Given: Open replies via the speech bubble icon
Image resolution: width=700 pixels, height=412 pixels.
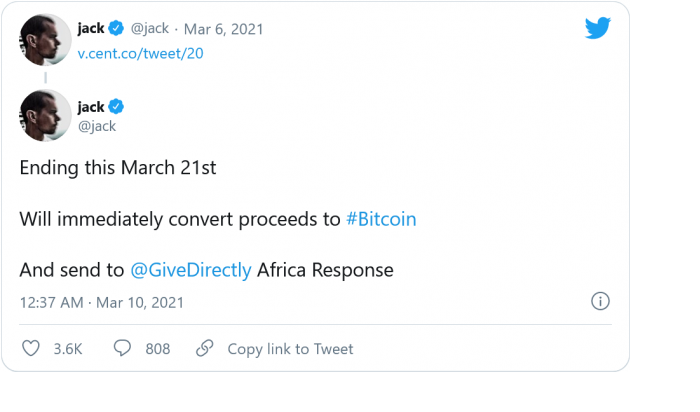Looking at the screenshot, I should click(x=123, y=348).
